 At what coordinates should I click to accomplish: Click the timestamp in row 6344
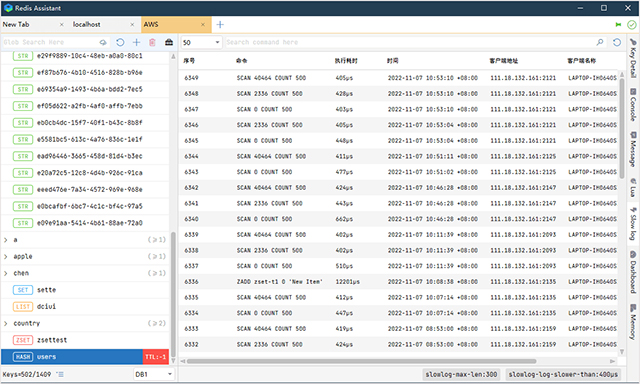(x=433, y=156)
